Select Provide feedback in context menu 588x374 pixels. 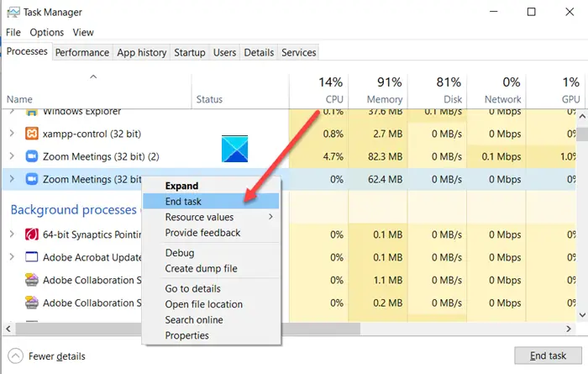[211, 233]
